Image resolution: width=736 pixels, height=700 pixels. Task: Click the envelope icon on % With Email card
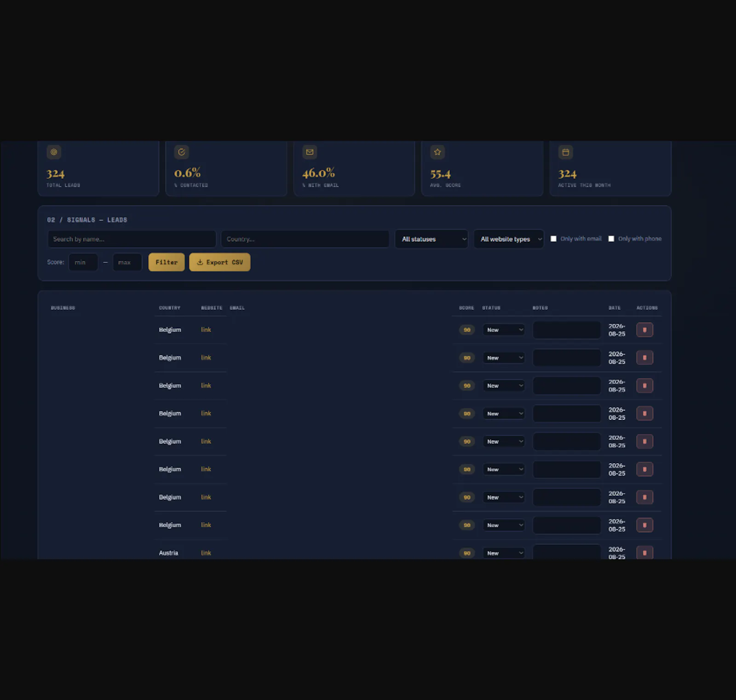[x=310, y=152]
